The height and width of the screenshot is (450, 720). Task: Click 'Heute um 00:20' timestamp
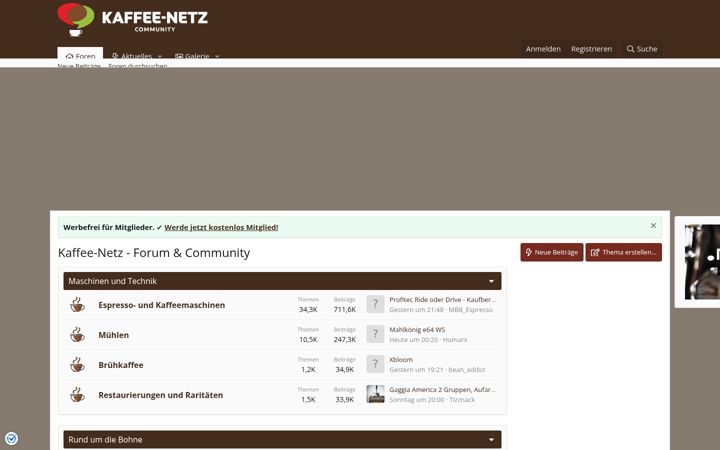pos(414,340)
